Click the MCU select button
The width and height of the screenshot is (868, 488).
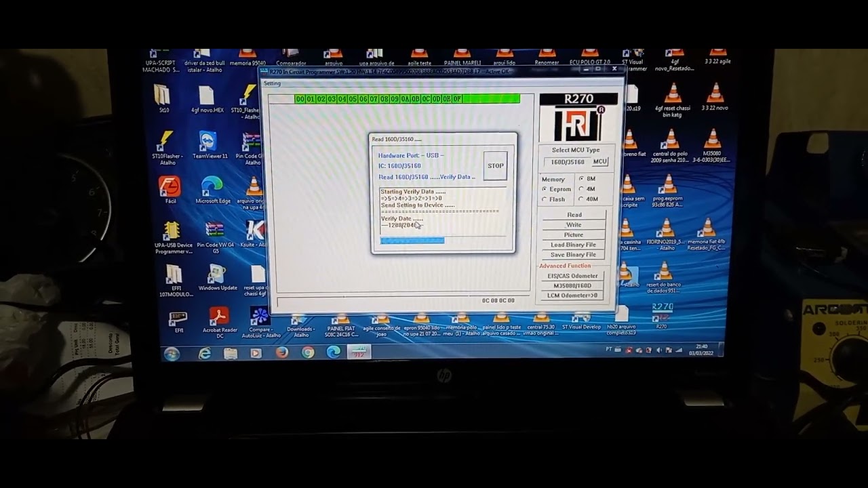[600, 162]
